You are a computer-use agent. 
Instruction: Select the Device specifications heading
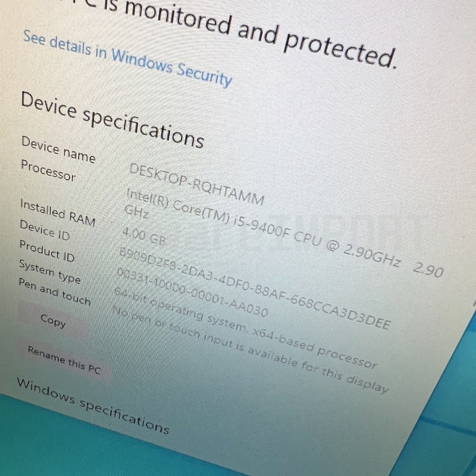coord(112,120)
